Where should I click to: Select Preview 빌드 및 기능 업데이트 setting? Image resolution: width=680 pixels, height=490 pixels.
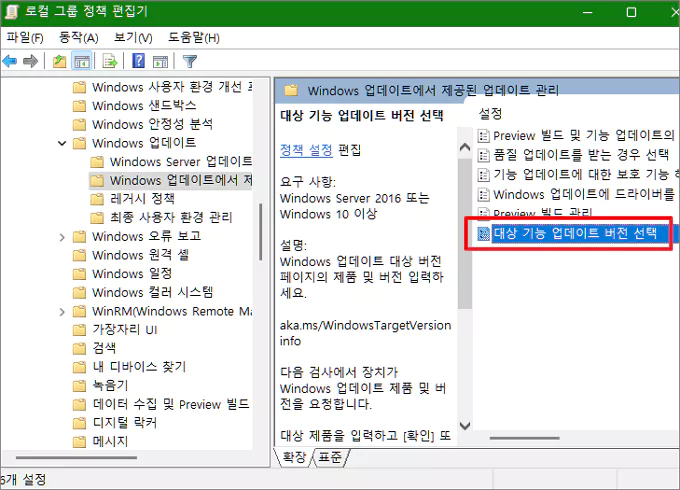tap(584, 136)
